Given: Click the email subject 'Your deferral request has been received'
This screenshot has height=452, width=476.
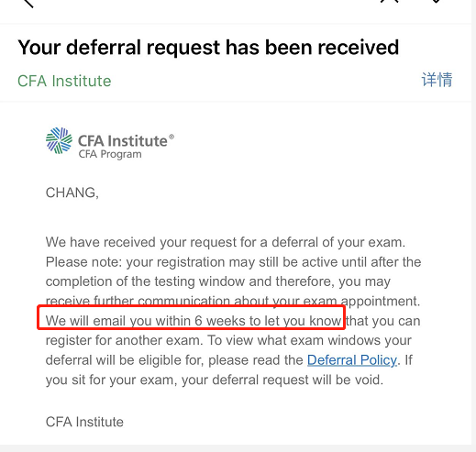Looking at the screenshot, I should pos(208,48).
